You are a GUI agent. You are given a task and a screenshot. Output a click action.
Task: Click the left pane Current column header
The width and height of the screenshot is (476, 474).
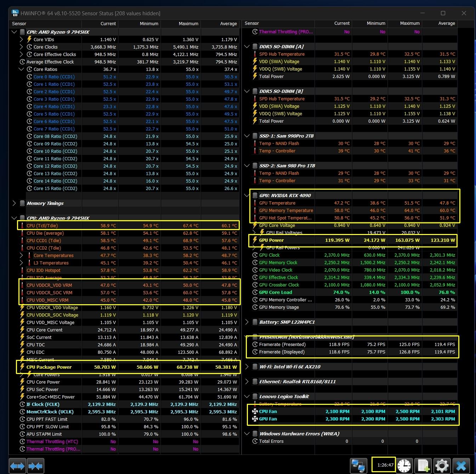(x=100, y=24)
